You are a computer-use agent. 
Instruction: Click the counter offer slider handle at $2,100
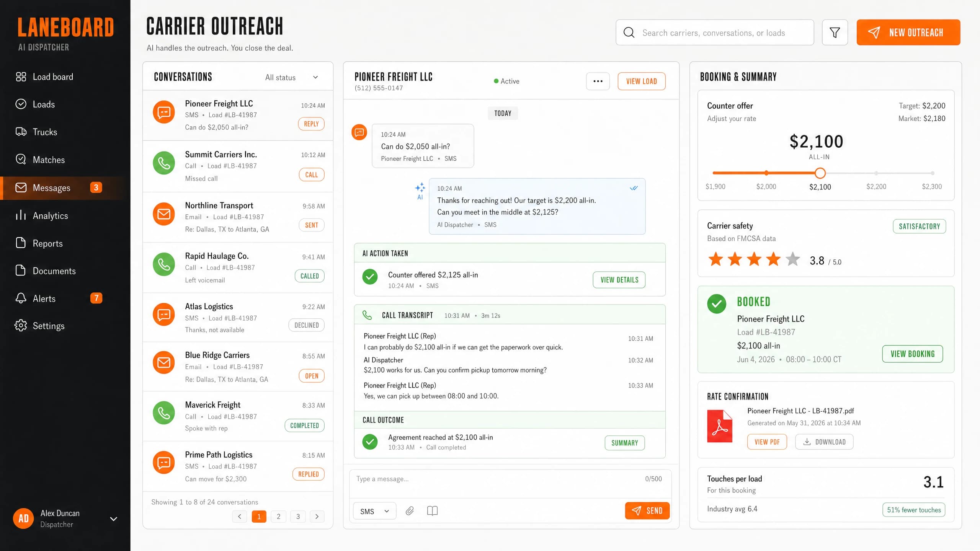[x=820, y=173]
